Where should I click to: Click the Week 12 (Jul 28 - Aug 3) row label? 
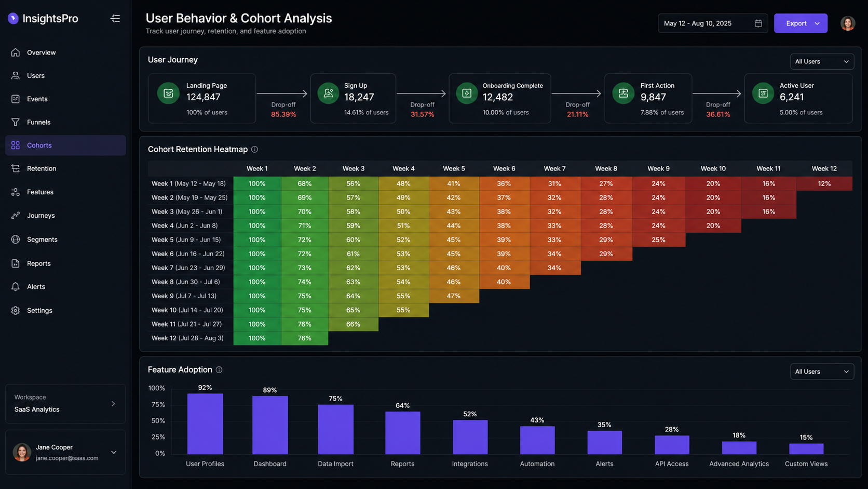coord(187,338)
